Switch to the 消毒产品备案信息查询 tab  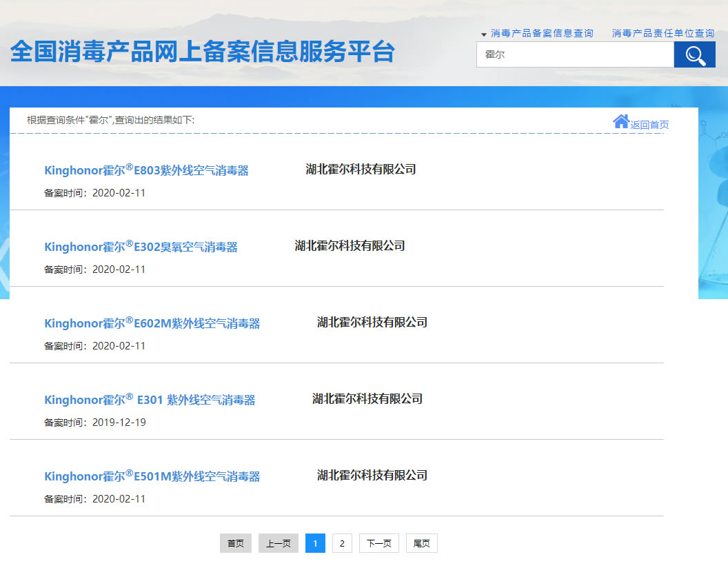(541, 32)
